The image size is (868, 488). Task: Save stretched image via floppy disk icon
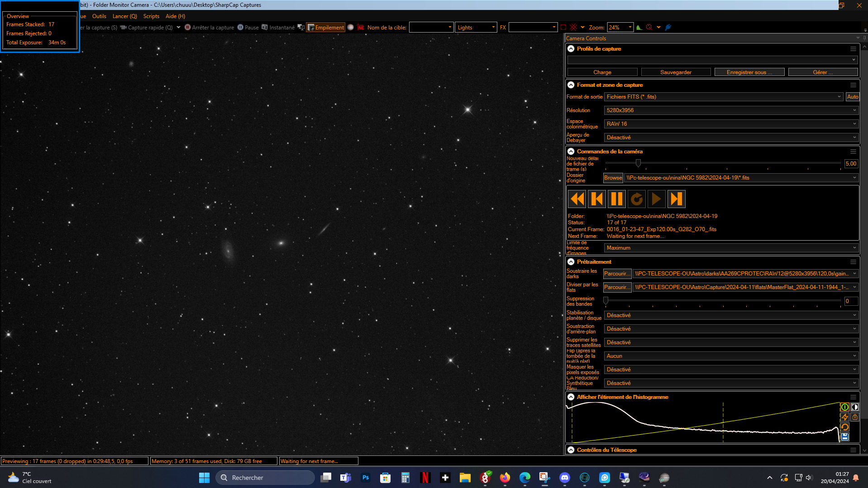[844, 437]
